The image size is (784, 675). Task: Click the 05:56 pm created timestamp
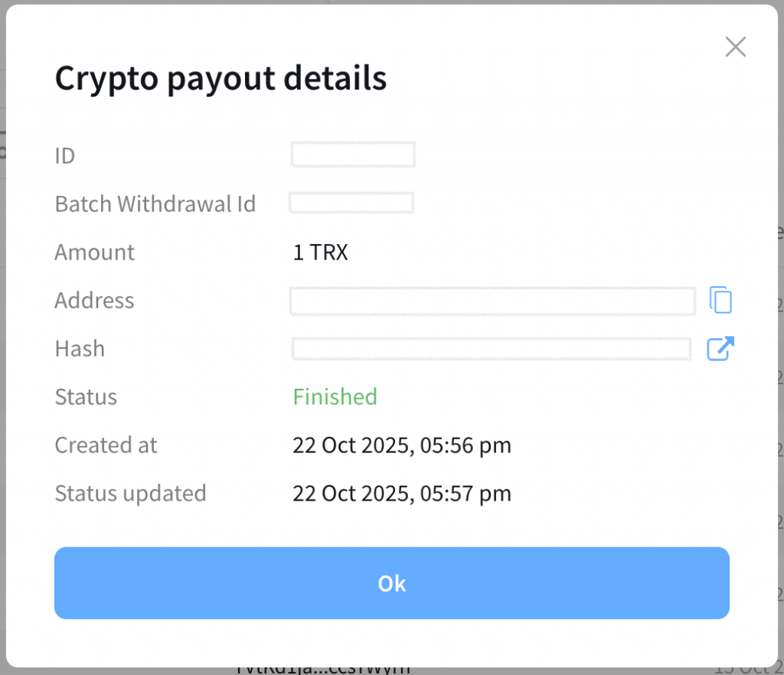tap(401, 445)
